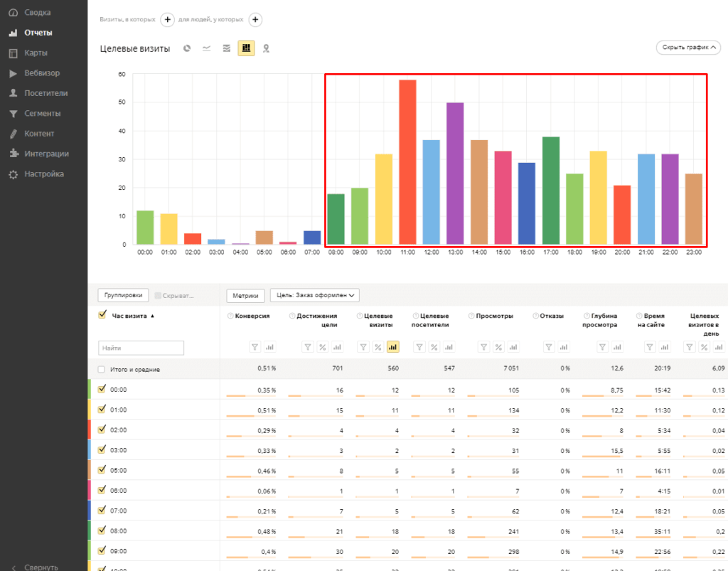Screen dimensions: 728x571
Task: Open Вебвизор in the sidebar
Action: 42,73
